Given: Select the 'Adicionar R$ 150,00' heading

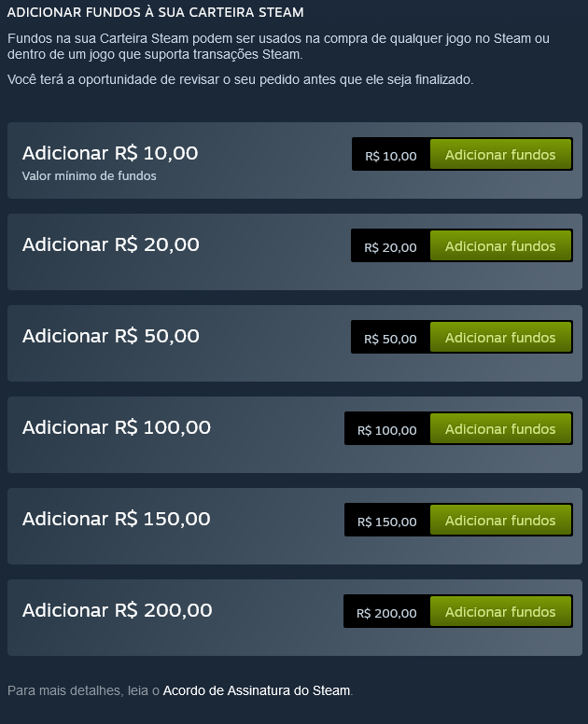Looking at the screenshot, I should point(117,519).
